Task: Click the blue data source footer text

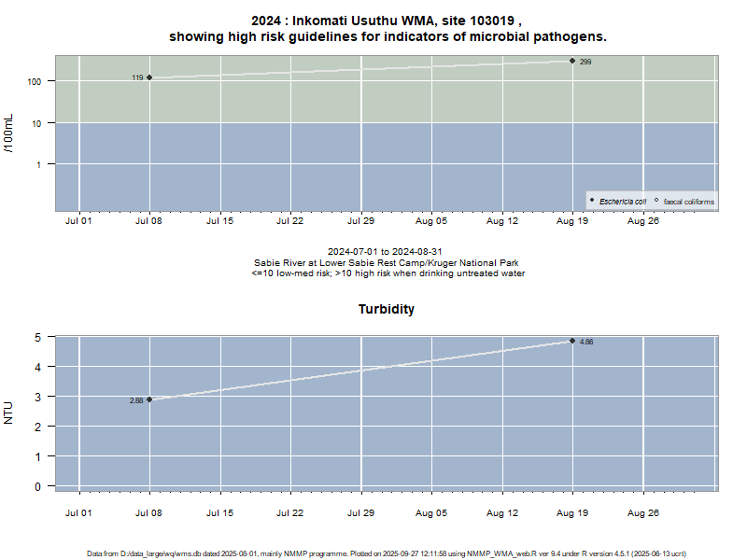Action: [x=387, y=553]
